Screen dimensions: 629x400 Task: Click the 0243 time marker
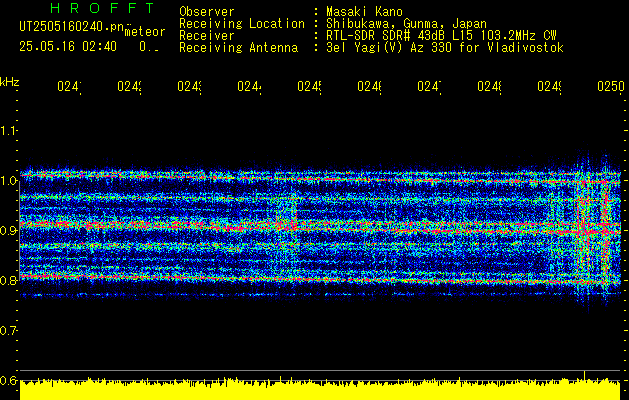[189, 86]
